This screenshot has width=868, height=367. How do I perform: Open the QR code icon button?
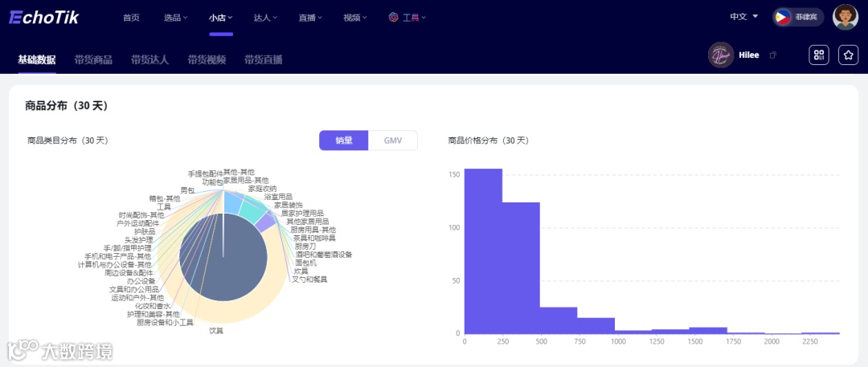[x=819, y=55]
